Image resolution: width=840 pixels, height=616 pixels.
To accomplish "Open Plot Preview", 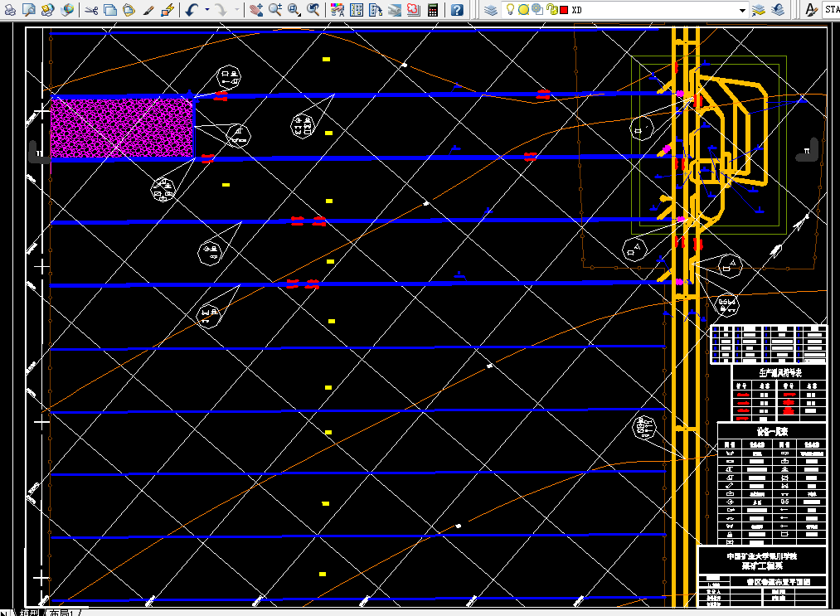I will (x=29, y=9).
